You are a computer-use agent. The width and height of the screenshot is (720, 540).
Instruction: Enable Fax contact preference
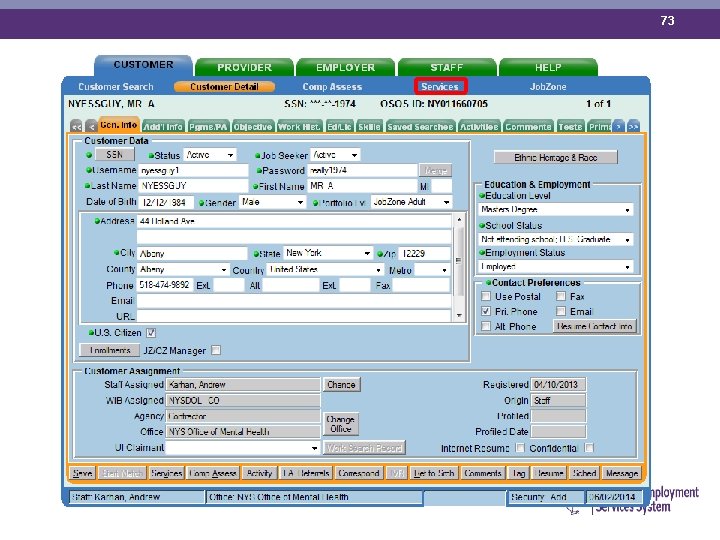[561, 296]
